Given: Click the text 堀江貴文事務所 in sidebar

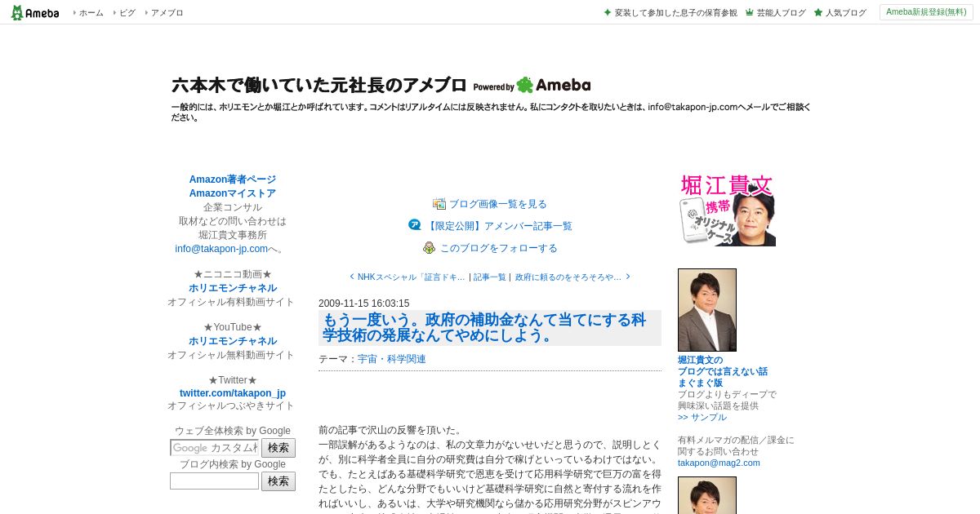Looking at the screenshot, I should 233,235.
